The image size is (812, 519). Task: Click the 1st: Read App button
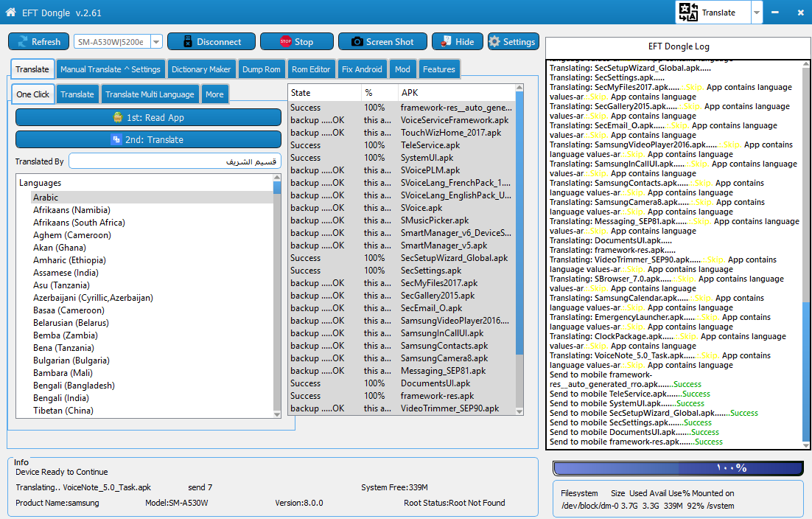[148, 117]
